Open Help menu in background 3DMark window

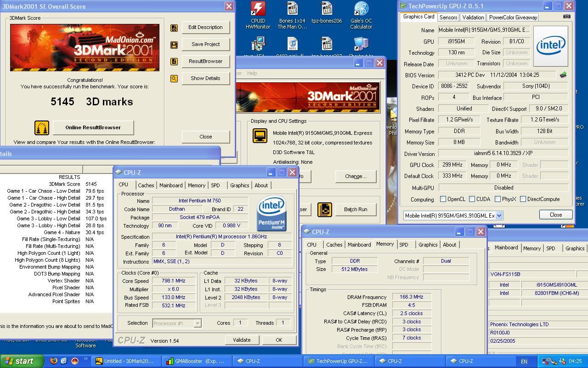pyautogui.click(x=252, y=73)
